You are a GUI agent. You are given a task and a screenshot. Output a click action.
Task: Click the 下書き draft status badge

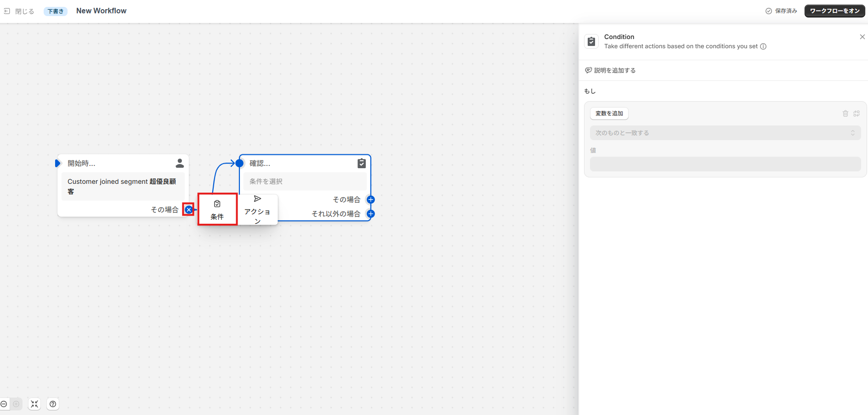(56, 11)
